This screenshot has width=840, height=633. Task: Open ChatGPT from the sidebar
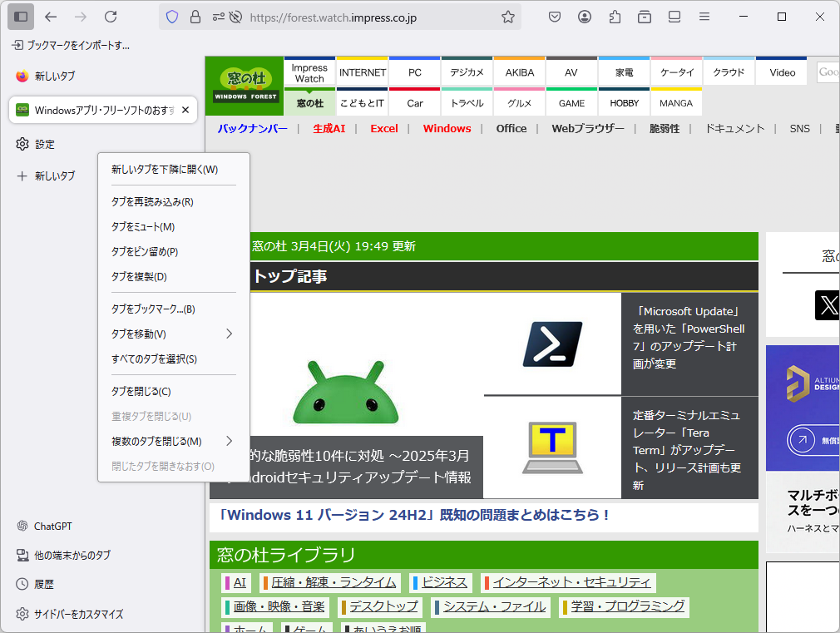point(47,526)
